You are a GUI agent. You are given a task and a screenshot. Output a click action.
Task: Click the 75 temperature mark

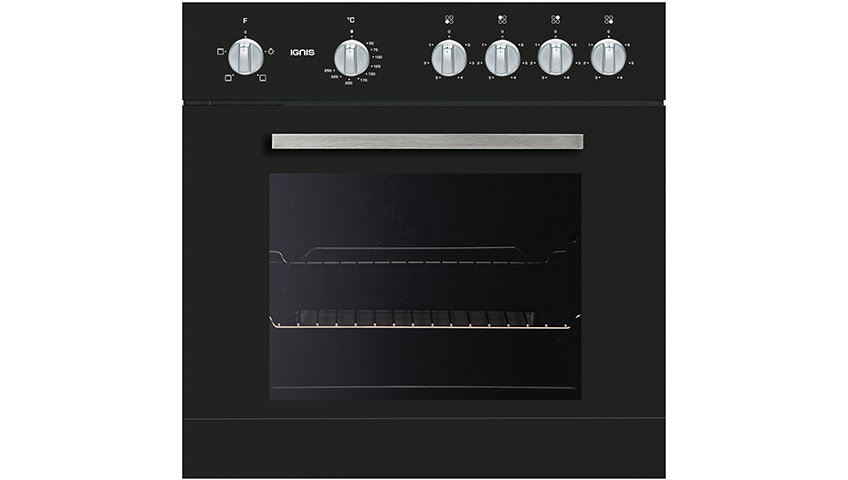[375, 50]
